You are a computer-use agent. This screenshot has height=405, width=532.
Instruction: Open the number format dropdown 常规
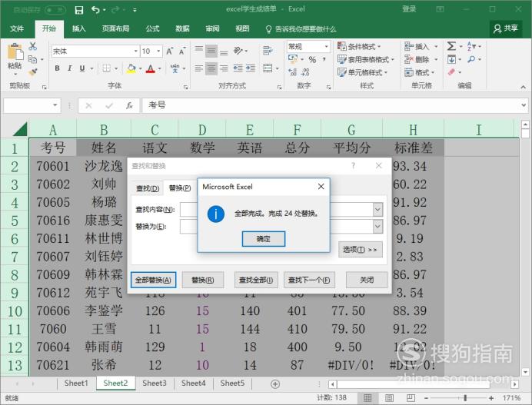pos(326,46)
